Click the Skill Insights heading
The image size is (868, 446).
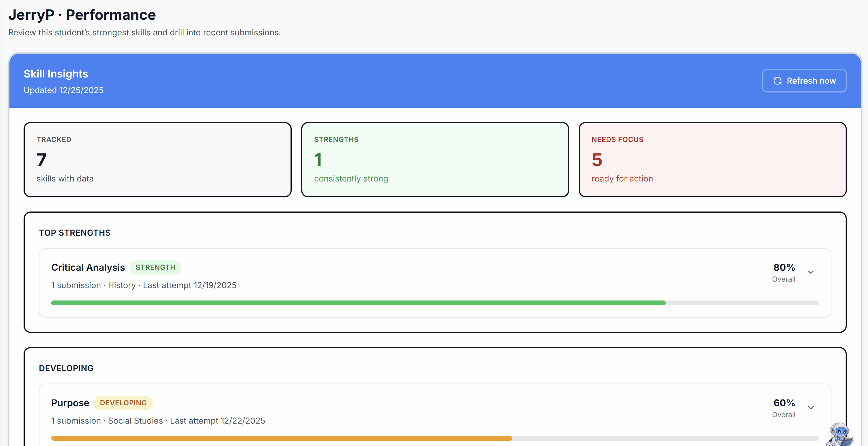point(56,74)
